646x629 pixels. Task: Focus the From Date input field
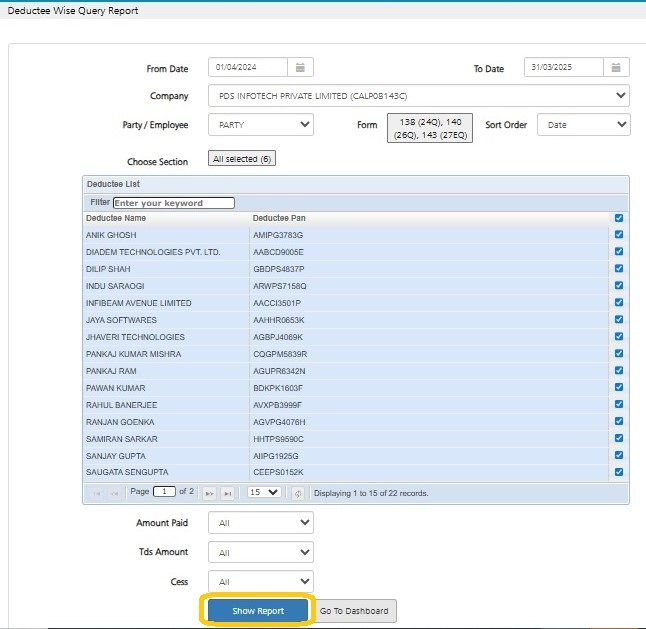point(248,68)
